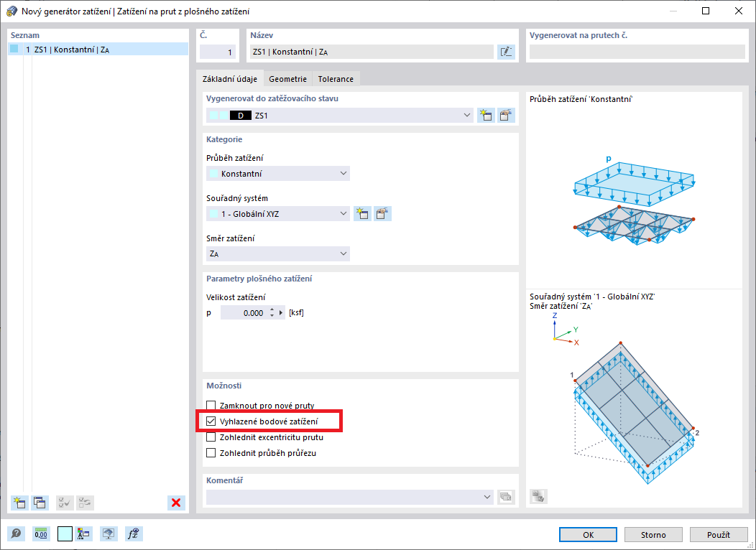Cancel with the Storno button
756x550 pixels.
pos(653,535)
